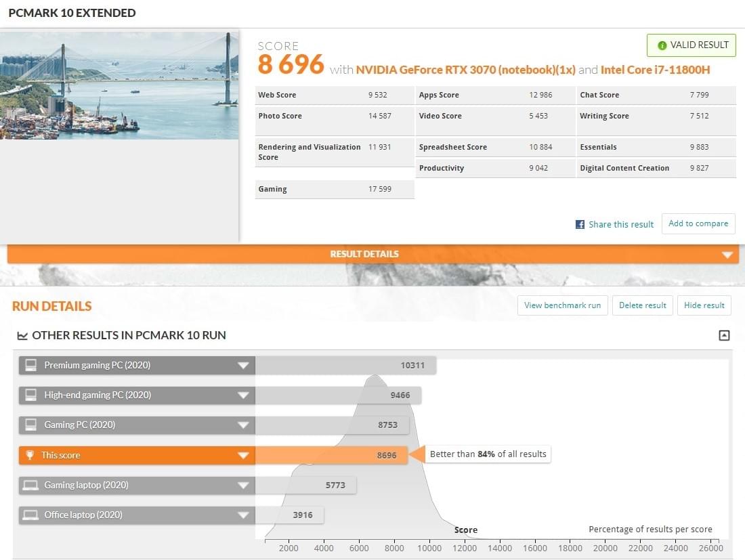Expand the Office laptop (2020) dropdown arrow
The height and width of the screenshot is (560, 745).
tap(243, 515)
